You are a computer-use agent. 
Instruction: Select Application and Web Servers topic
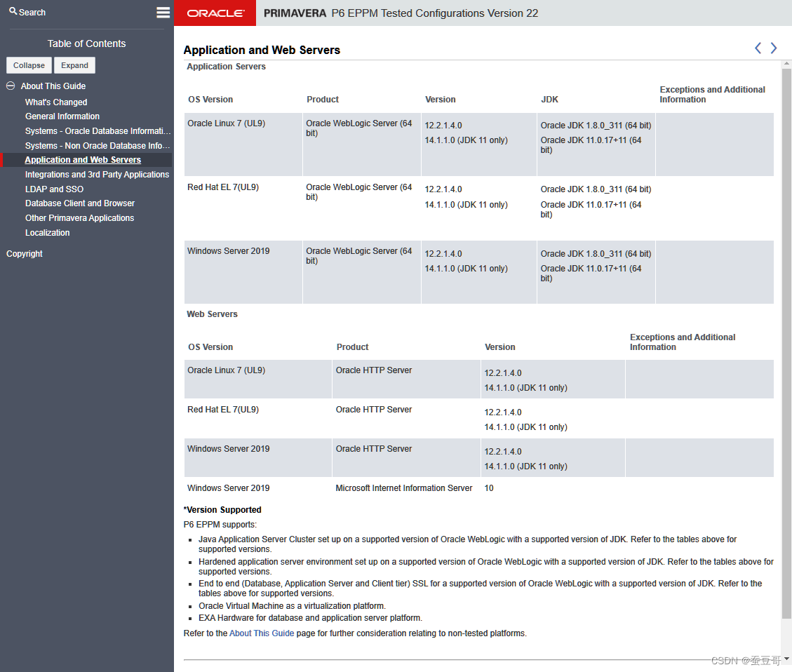(x=83, y=159)
